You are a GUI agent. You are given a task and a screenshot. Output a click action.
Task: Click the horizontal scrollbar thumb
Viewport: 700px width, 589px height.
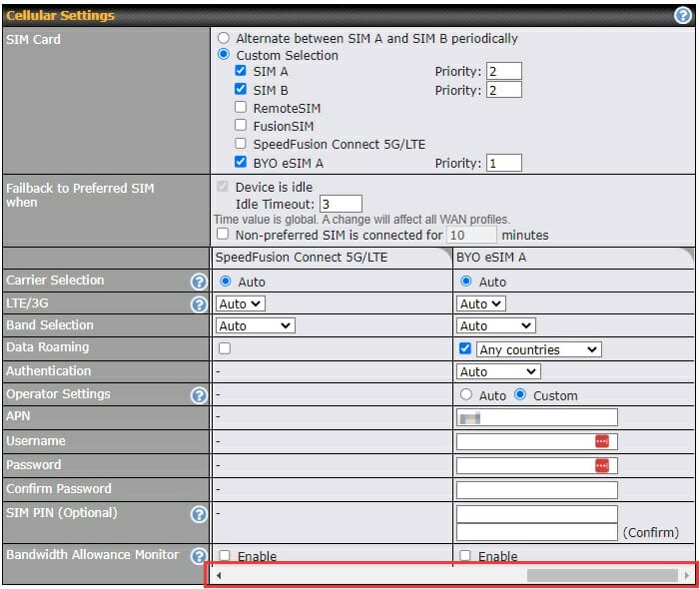click(602, 575)
